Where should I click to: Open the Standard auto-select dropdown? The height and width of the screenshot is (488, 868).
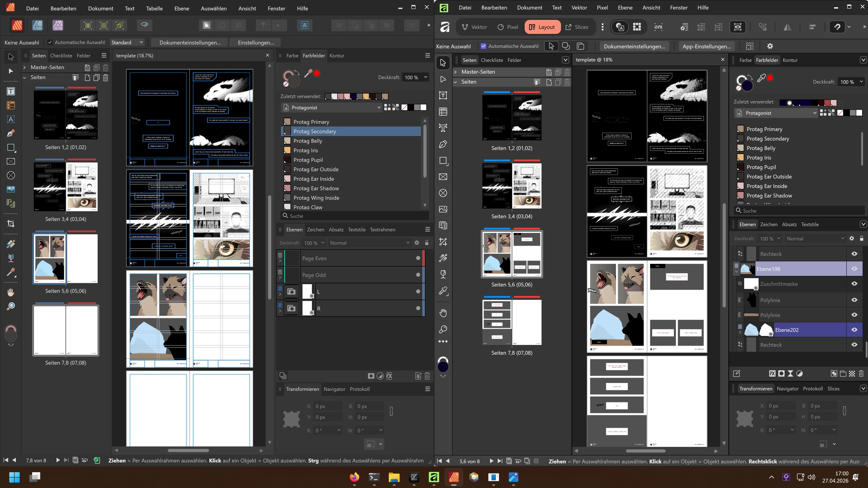(127, 42)
